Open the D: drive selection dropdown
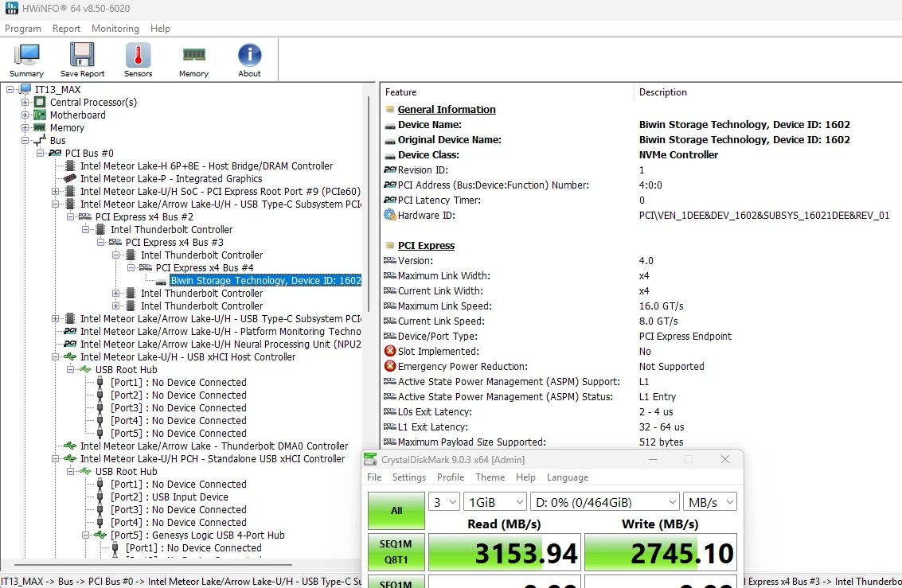Screen dimensions: 902x588 pos(605,502)
